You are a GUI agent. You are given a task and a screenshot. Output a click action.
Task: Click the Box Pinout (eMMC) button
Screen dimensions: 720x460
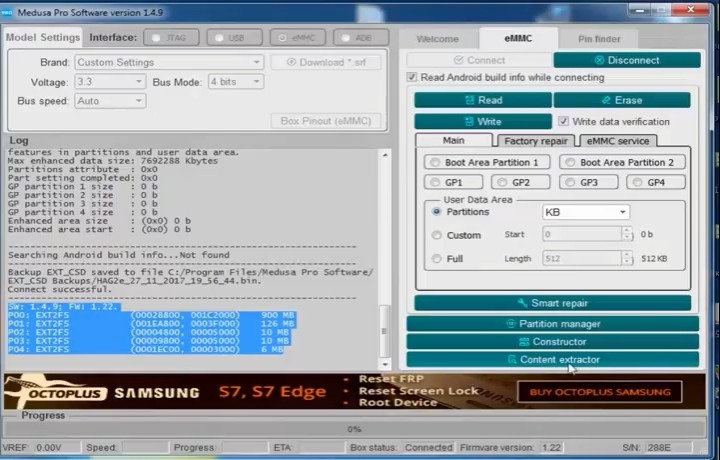(326, 121)
